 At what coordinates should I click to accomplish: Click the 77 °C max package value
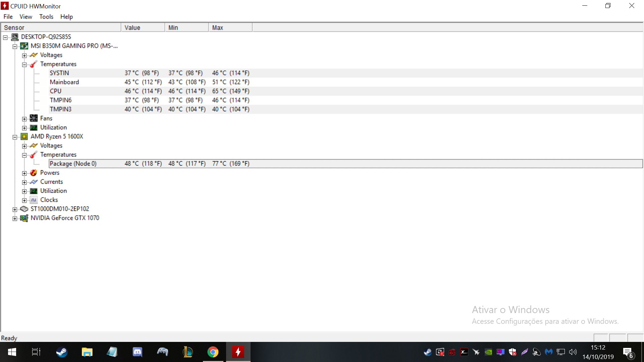tap(231, 164)
